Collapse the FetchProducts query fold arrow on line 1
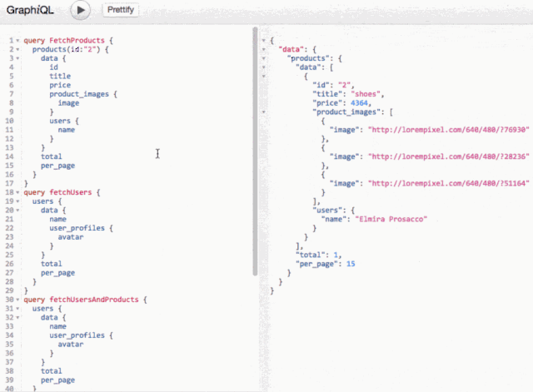 [x=17, y=41]
